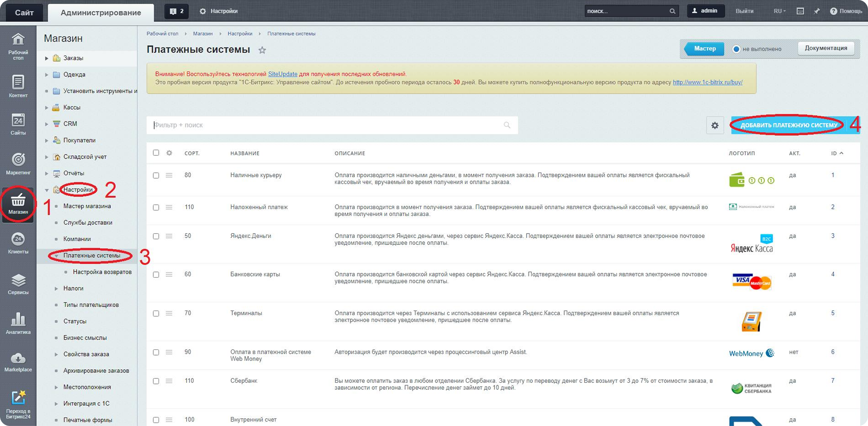Viewport: 868px width, 426px height.
Task: Click the Рабочий стол home icon
Action: 18,46
